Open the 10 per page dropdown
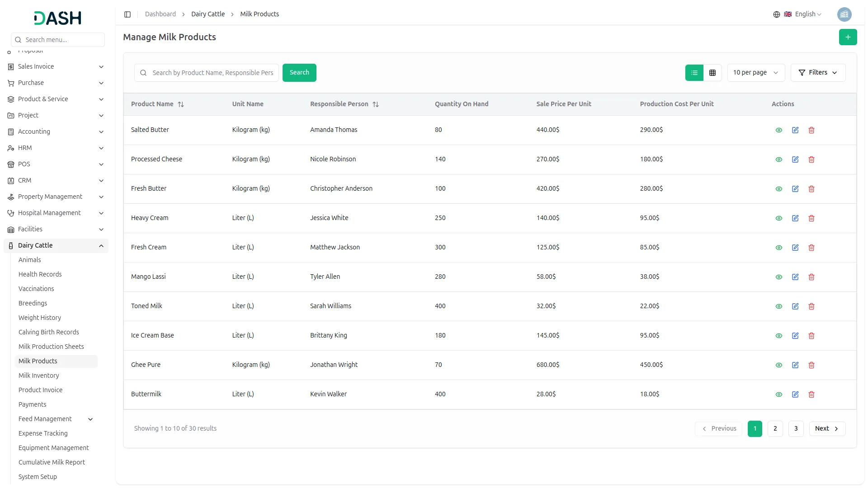Screen dimensions: 868x488 pyautogui.click(x=755, y=73)
